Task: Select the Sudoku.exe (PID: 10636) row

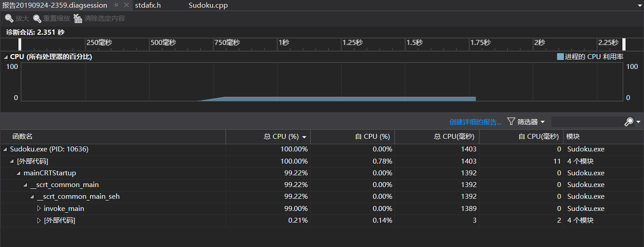Action: point(322,149)
